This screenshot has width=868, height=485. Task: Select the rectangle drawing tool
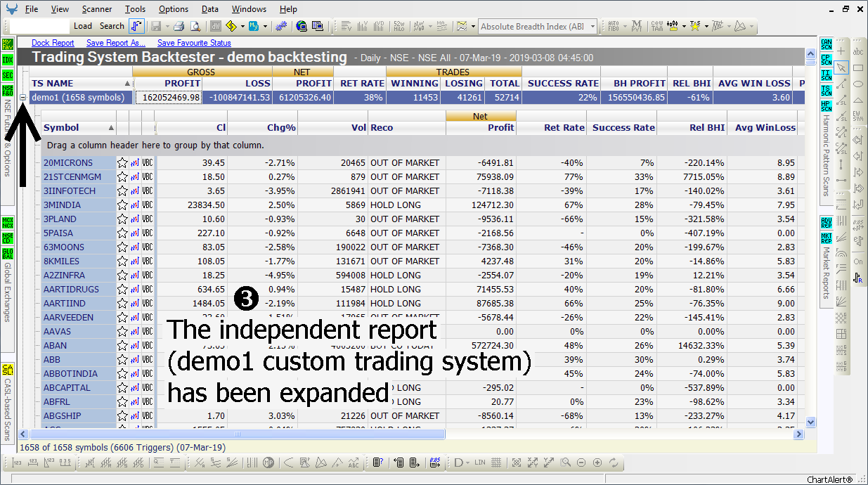857,67
